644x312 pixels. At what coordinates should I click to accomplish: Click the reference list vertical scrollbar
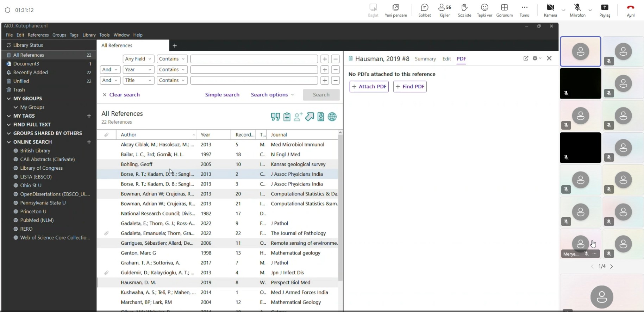point(340,211)
